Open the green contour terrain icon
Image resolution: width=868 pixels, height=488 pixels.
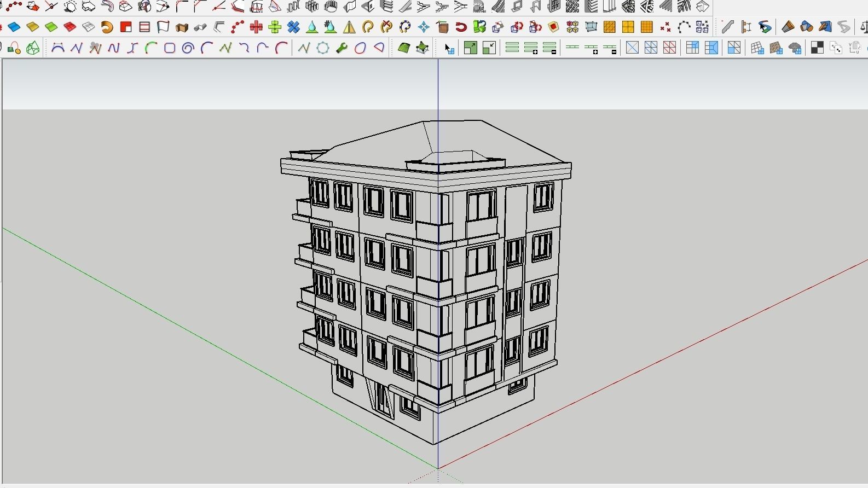click(404, 48)
